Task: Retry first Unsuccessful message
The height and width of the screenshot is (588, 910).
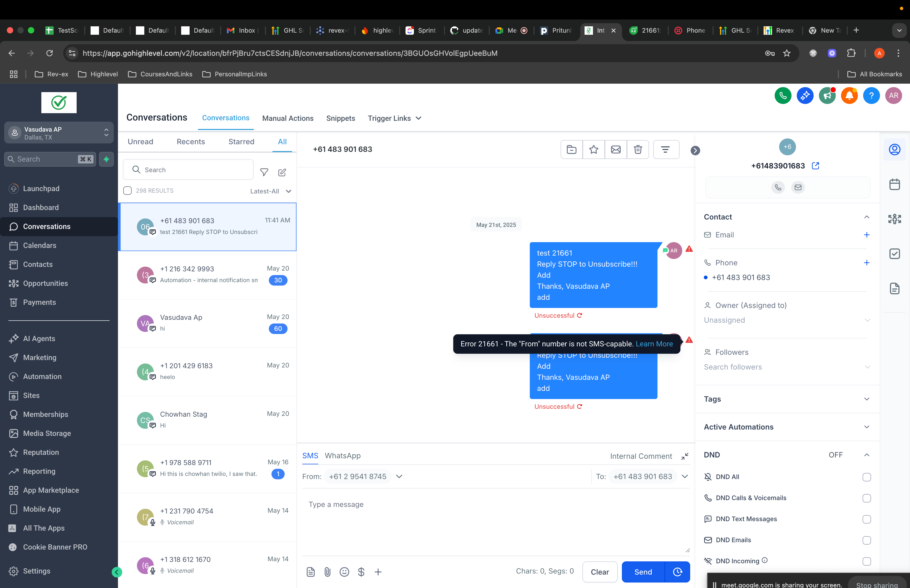Action: (579, 315)
